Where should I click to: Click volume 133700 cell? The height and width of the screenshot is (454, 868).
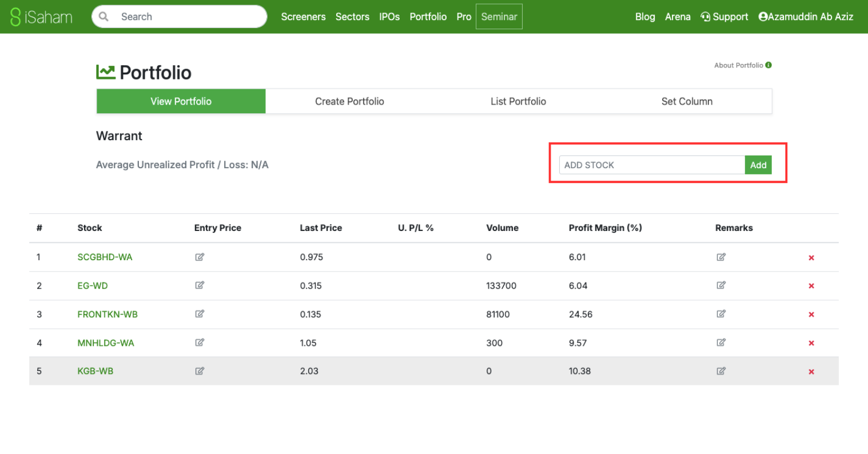click(x=501, y=285)
